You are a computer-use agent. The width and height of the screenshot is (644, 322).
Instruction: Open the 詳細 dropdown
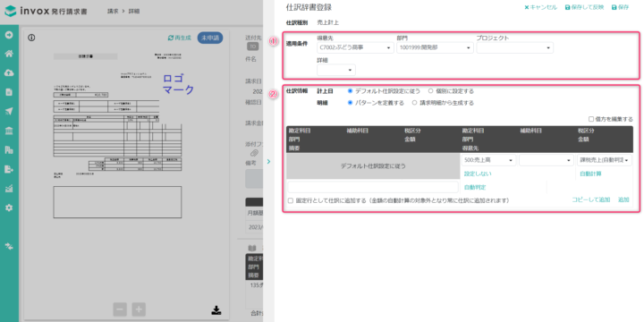[x=336, y=71]
